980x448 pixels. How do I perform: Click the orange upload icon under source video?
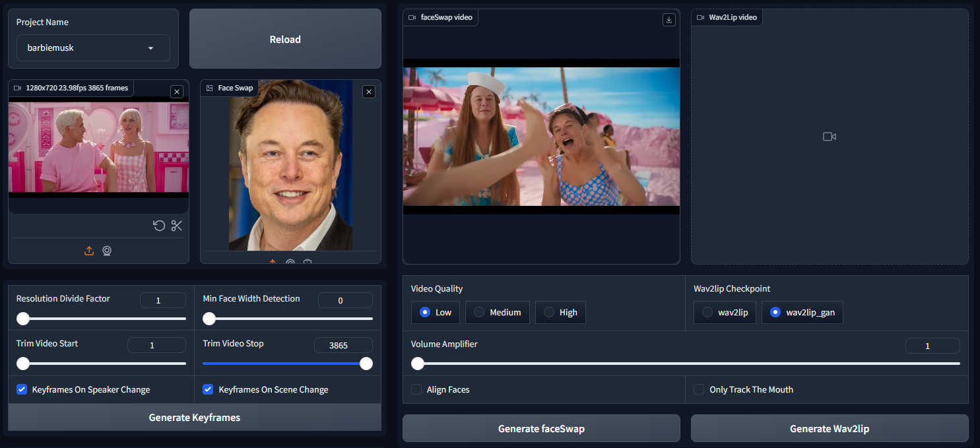click(x=89, y=251)
